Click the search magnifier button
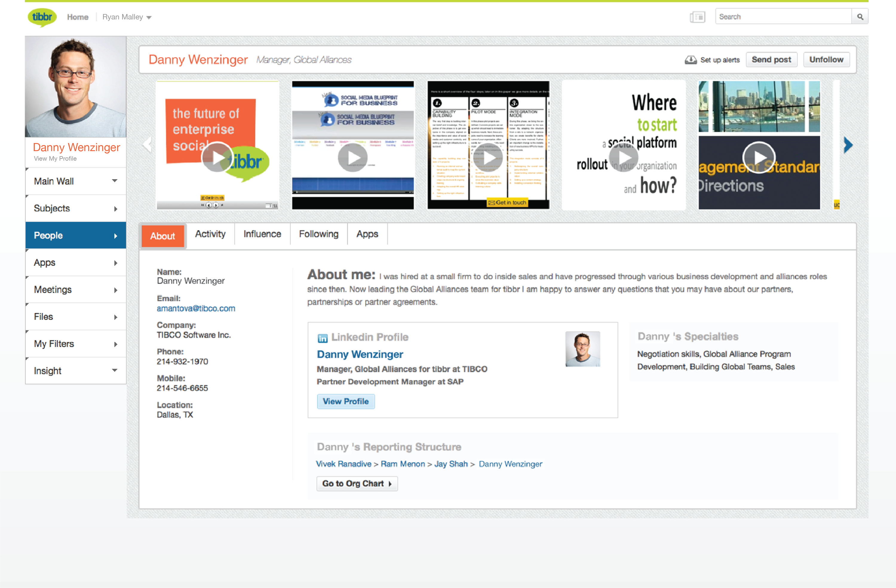 pyautogui.click(x=860, y=17)
